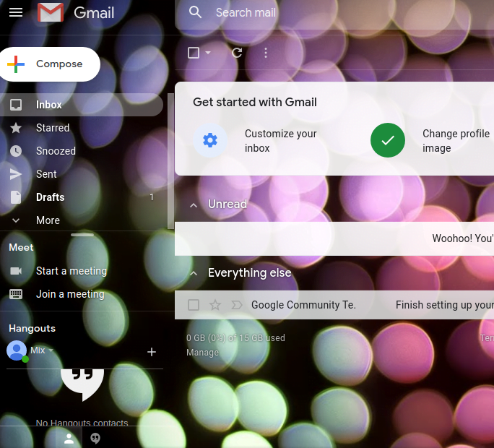The image size is (494, 448).
Task: Open the Starred folder
Action: (x=82, y=128)
